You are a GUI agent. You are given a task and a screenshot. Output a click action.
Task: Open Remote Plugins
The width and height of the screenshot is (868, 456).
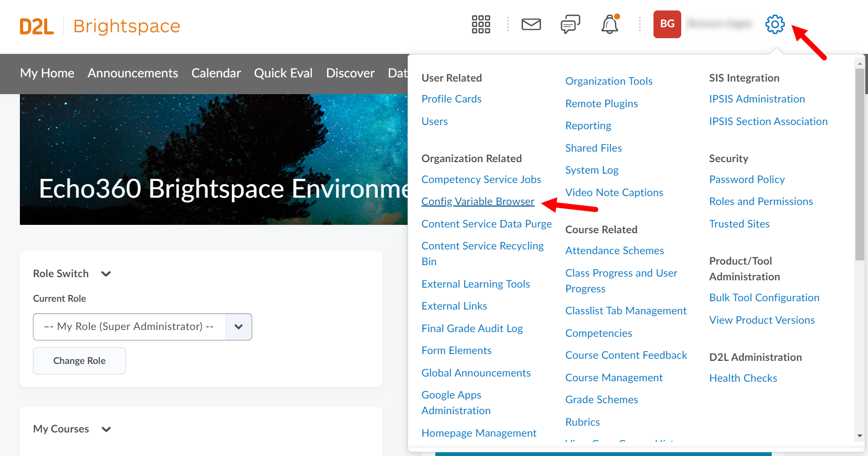pyautogui.click(x=602, y=104)
